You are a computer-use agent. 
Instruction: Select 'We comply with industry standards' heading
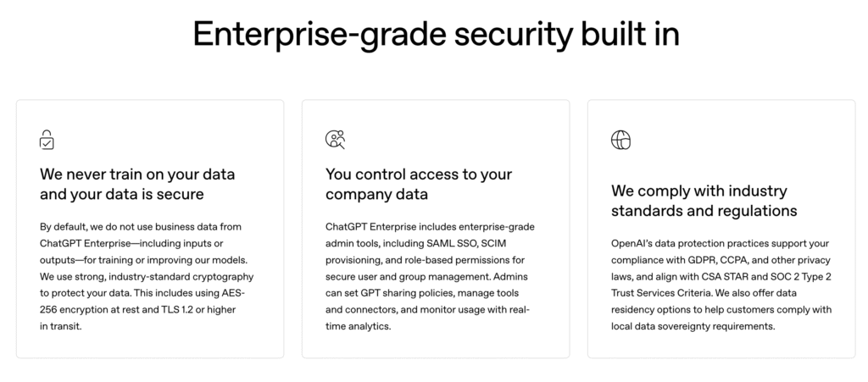tap(704, 200)
